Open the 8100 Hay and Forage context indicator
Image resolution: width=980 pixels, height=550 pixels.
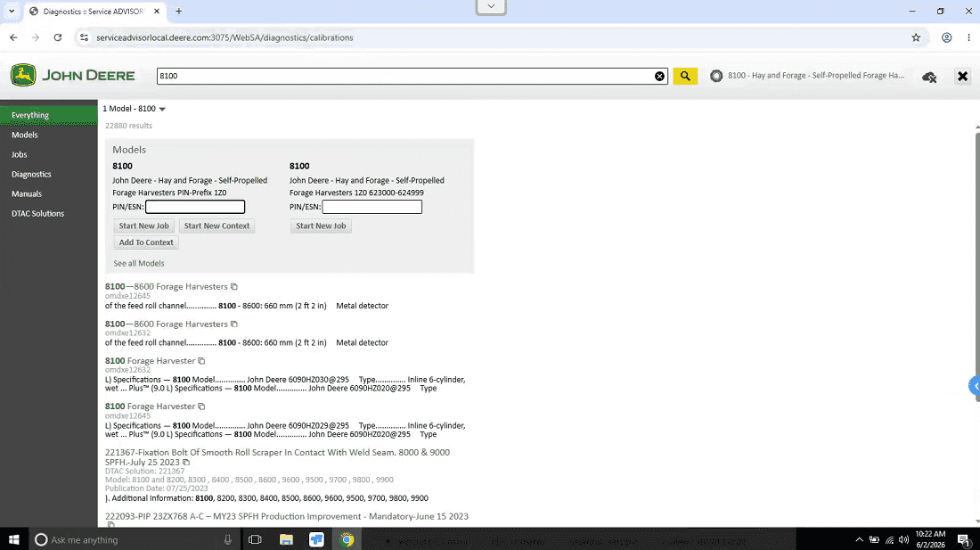click(x=807, y=76)
